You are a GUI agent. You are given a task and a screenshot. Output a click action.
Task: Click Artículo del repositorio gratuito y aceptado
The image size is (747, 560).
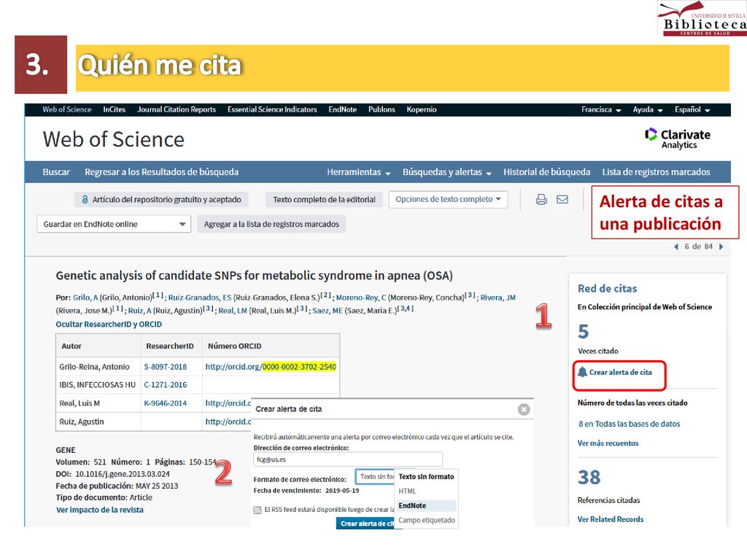point(161,200)
